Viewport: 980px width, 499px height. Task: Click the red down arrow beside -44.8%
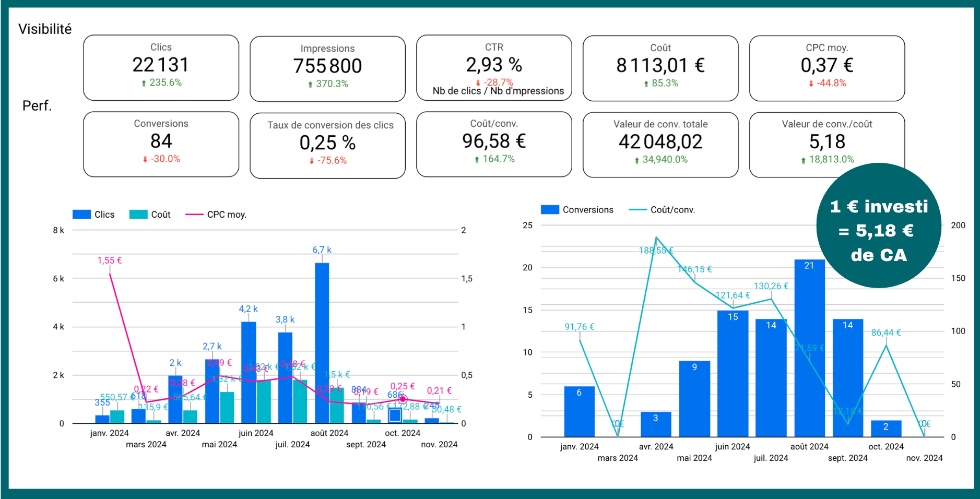click(811, 84)
